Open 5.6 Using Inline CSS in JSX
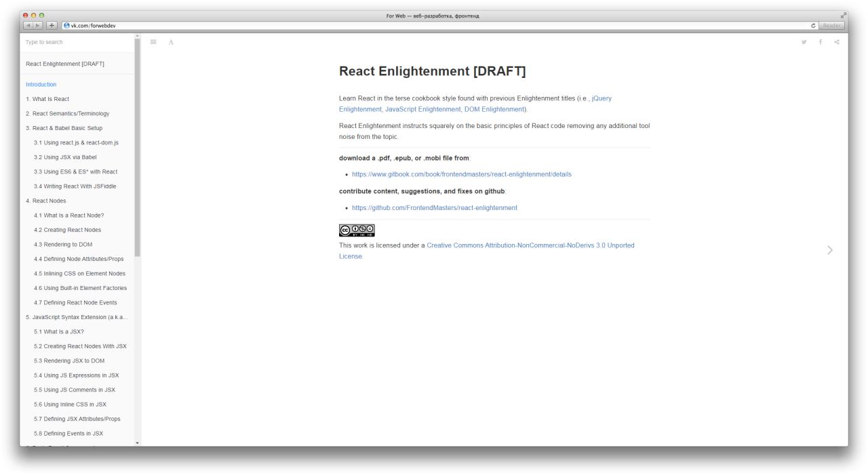Screen dimensions: 868x475 (x=70, y=405)
